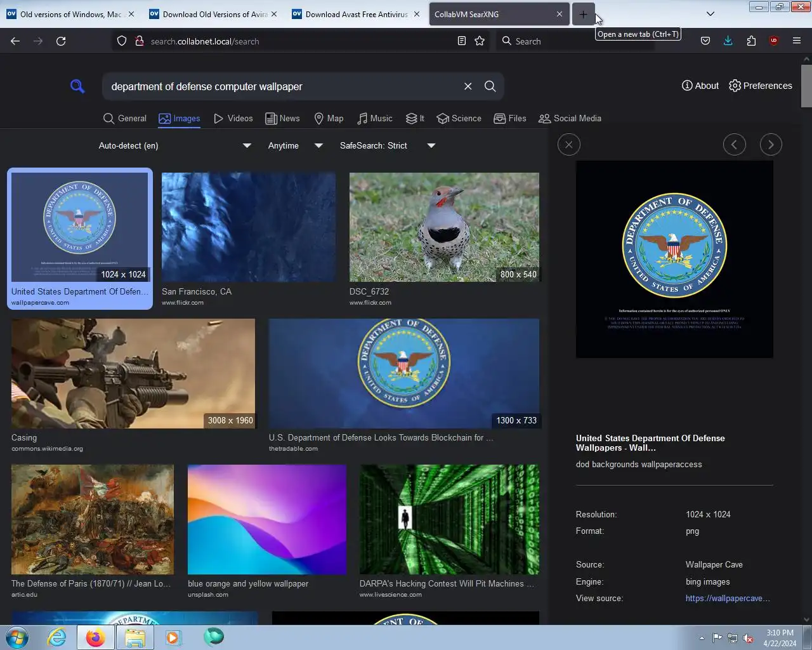
Task: Go back to previous page
Action: coord(15,41)
